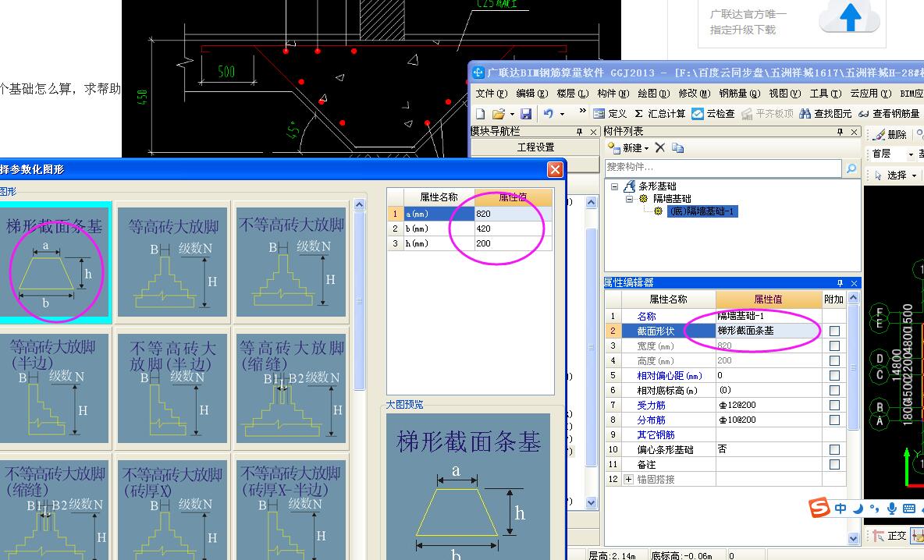Image resolution: width=924 pixels, height=560 pixels.
Task: Run 汇总计算 summary calculation
Action: point(660,114)
